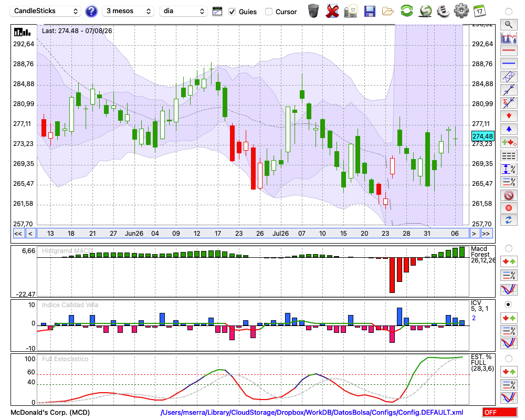Viewport: 525px width, 420px height.
Task: Open the dia interval dropdown
Action: 183,11
